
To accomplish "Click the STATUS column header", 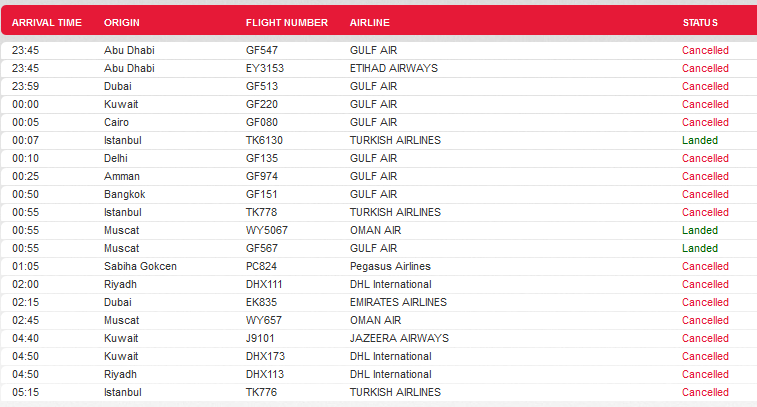I will click(x=700, y=23).
